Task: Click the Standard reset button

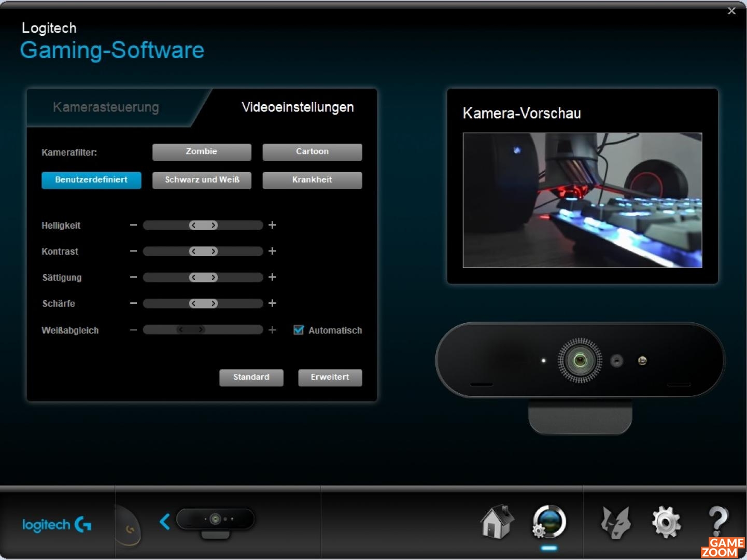Action: (251, 377)
